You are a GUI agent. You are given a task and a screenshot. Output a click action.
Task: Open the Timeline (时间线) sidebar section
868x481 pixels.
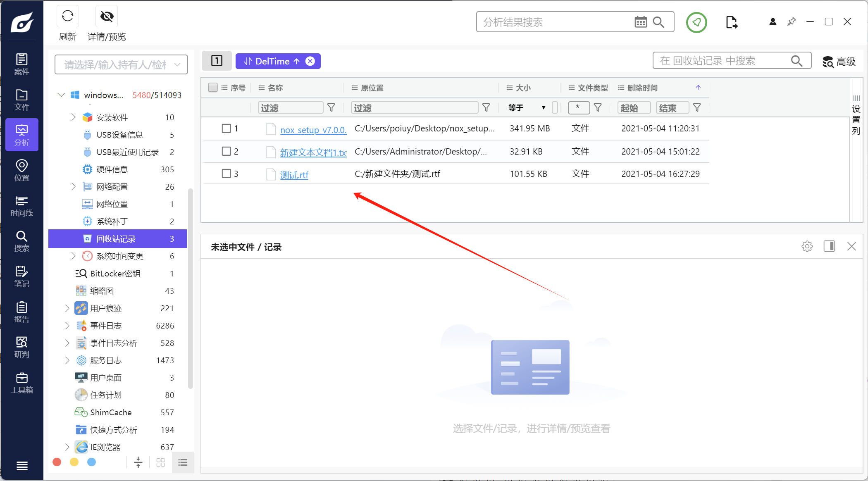point(21,206)
